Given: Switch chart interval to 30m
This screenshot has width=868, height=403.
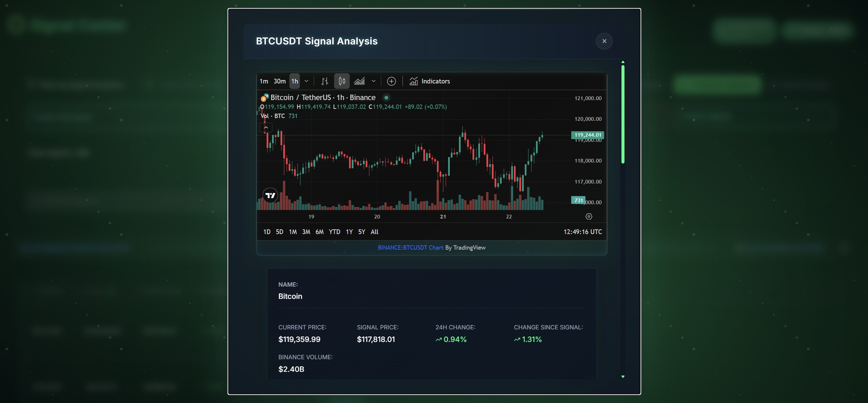Looking at the screenshot, I should [x=279, y=81].
